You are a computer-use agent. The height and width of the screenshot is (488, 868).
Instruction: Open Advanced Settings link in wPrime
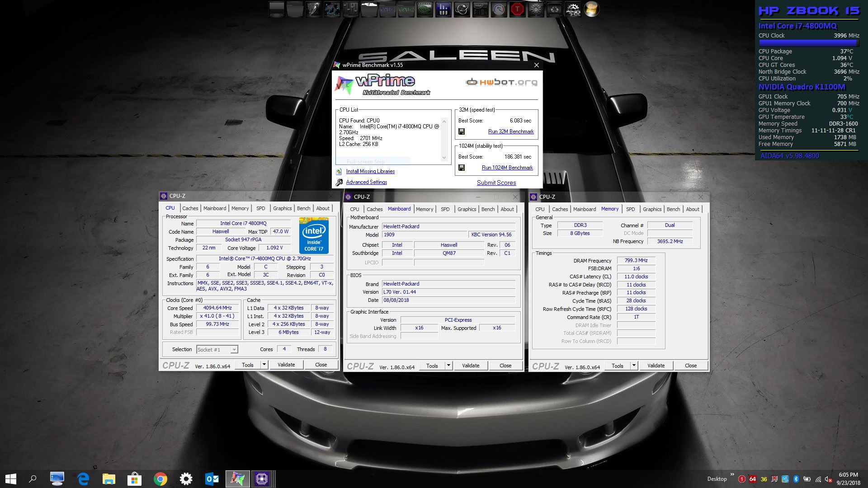pos(367,182)
